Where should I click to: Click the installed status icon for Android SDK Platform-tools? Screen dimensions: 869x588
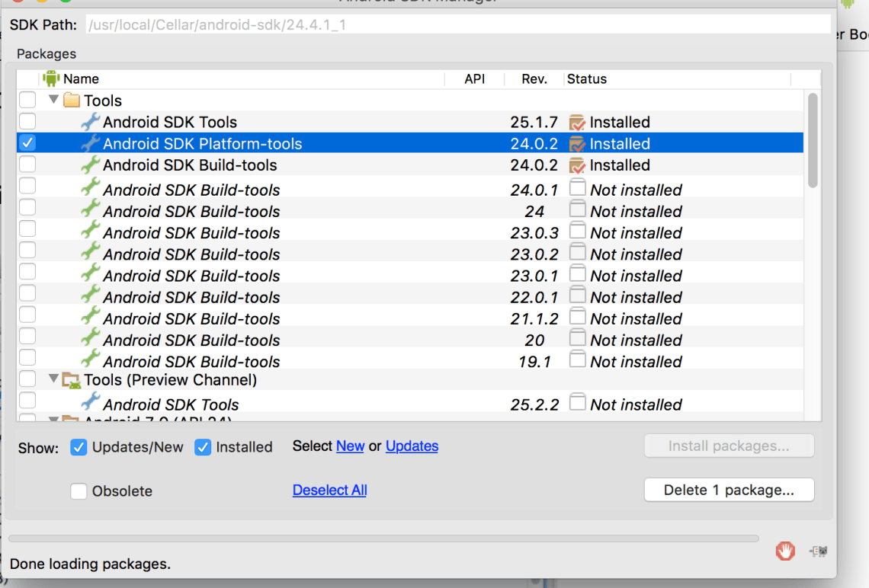tap(577, 144)
